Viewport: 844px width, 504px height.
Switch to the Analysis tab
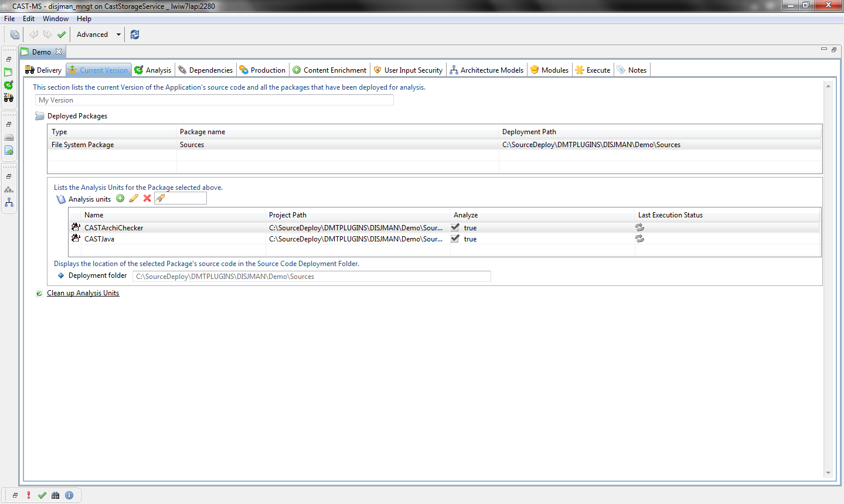click(153, 70)
